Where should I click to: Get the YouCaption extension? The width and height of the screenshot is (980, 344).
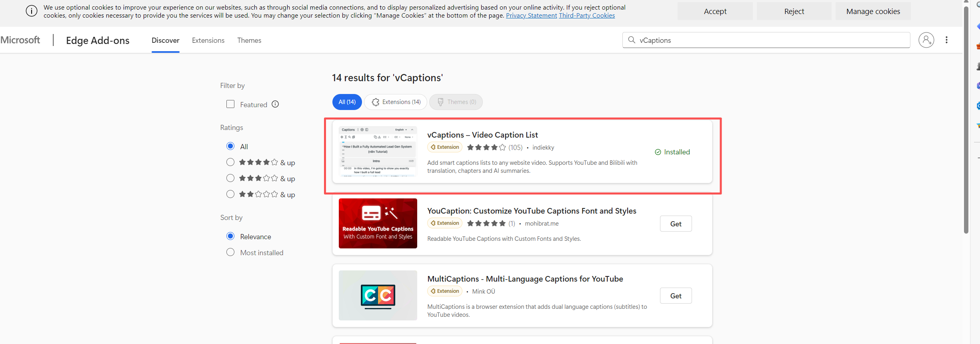click(676, 224)
